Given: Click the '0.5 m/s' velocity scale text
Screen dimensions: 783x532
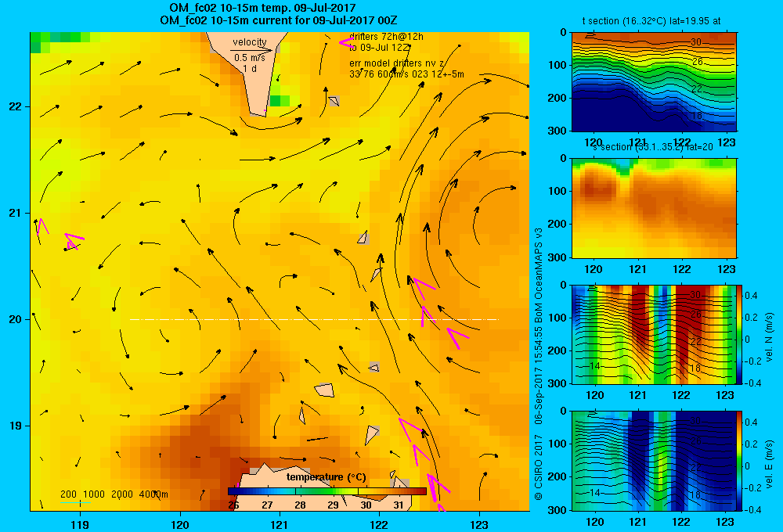Looking at the screenshot, I should (x=250, y=58).
